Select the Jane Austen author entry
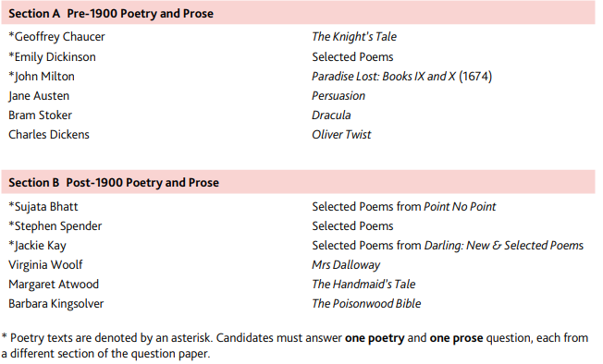603x364 pixels. tap(39, 96)
